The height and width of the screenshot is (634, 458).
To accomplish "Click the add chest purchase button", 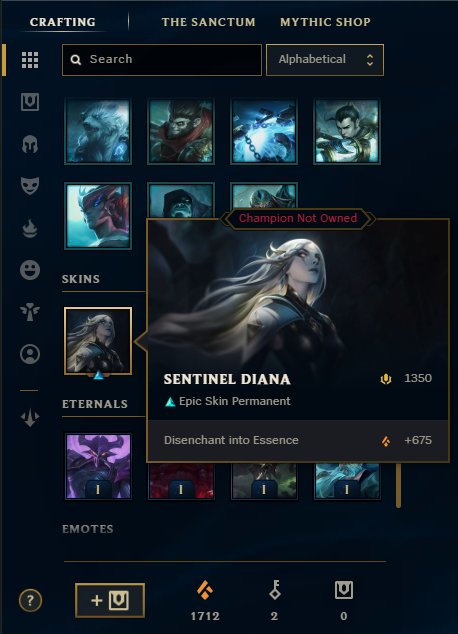I will click(x=110, y=600).
